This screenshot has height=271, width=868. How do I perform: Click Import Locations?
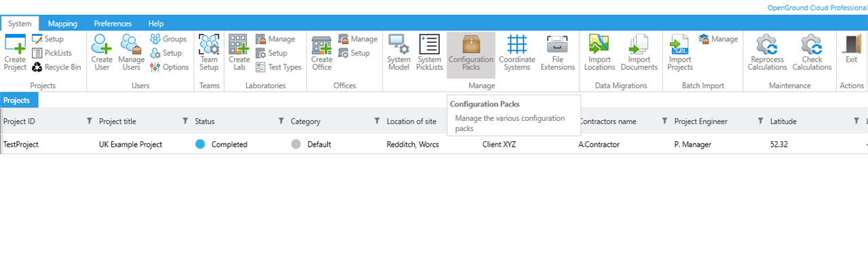(599, 52)
